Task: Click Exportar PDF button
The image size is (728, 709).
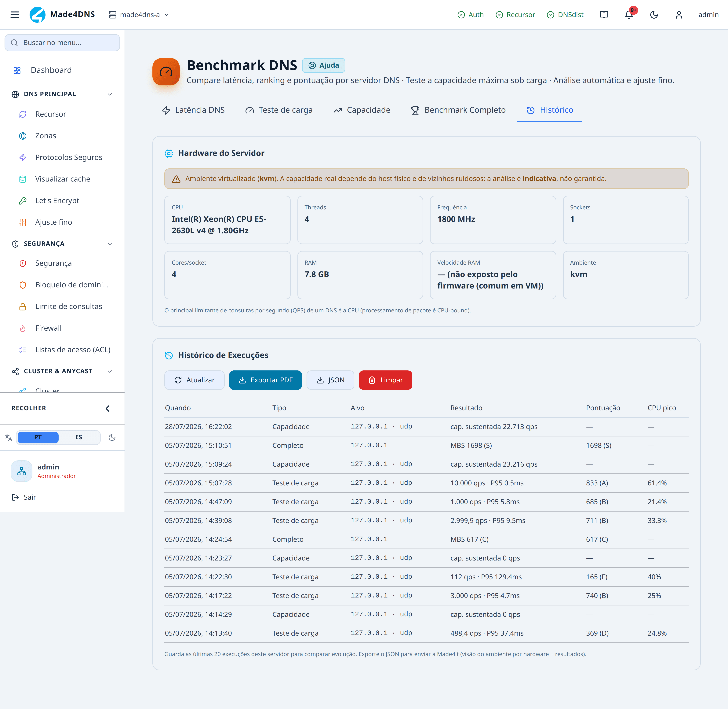Action: tap(265, 380)
